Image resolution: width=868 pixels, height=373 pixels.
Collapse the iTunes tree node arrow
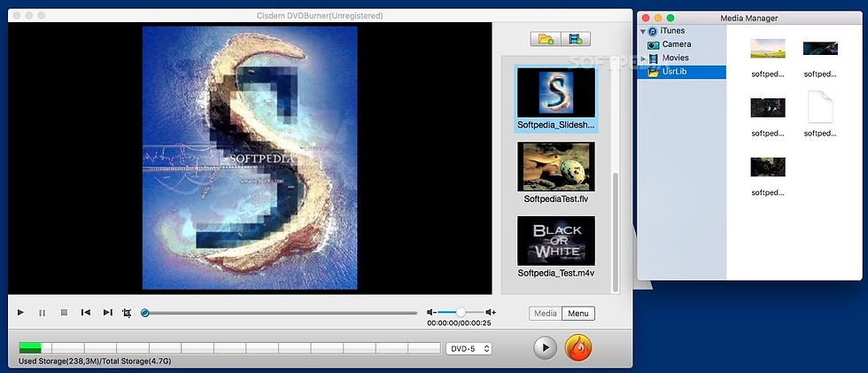coord(643,32)
